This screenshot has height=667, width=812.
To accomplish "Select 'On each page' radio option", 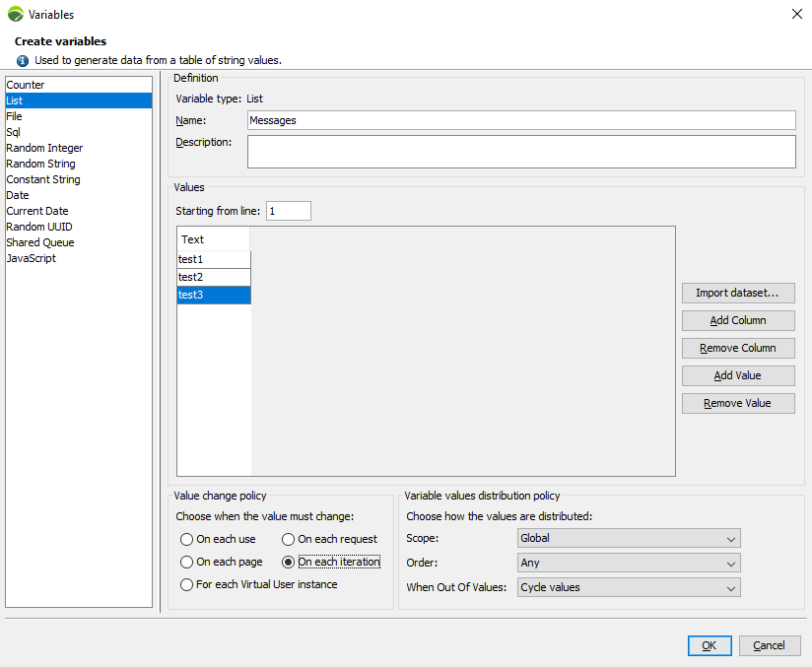I will [187, 562].
